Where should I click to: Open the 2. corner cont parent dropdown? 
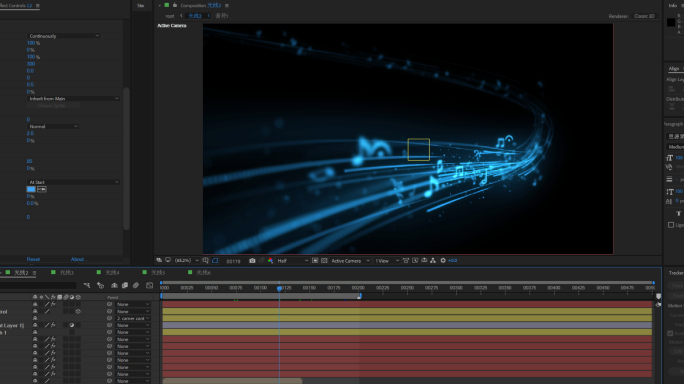coord(133,318)
